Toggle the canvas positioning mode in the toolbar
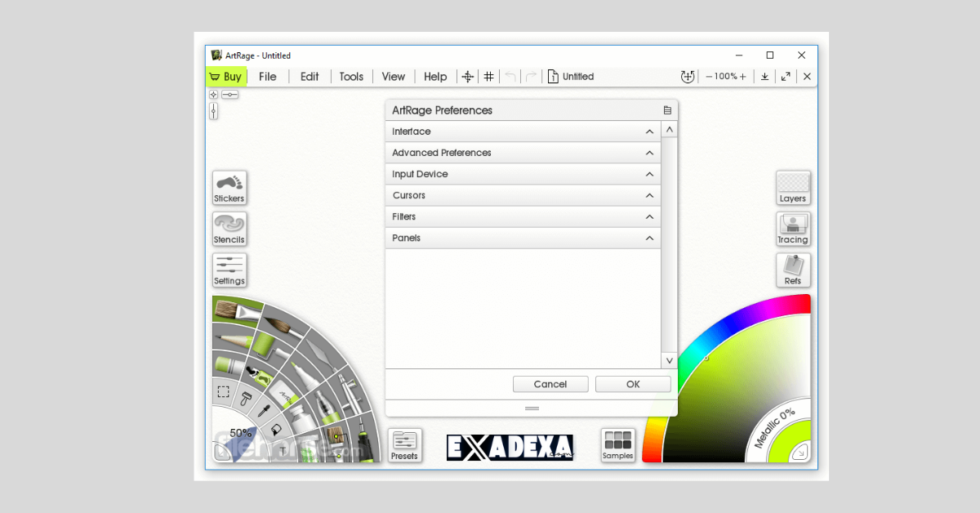 [x=467, y=76]
